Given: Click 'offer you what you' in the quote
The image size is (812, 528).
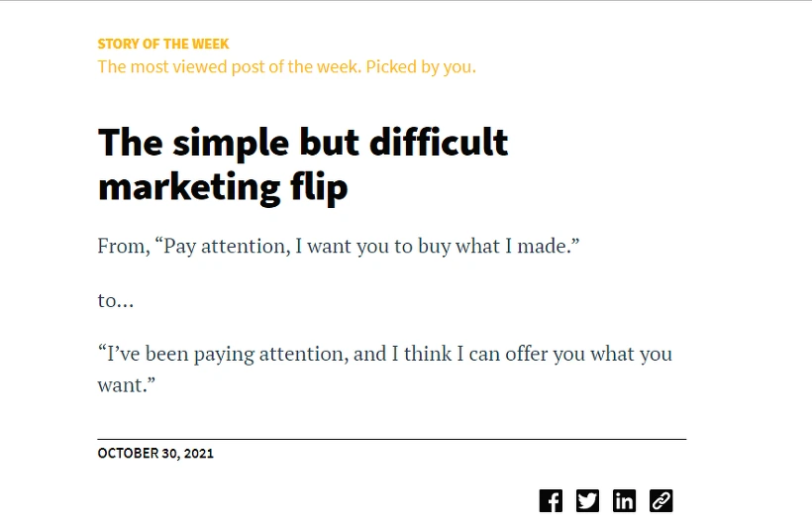Looking at the screenshot, I should 589,355.
